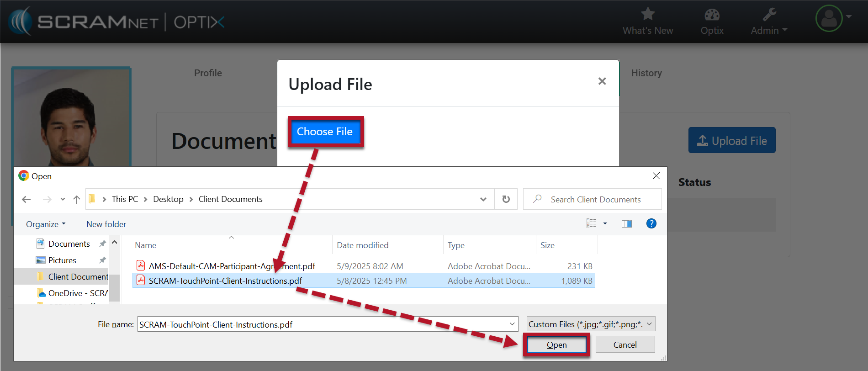Screen dimensions: 868x371
Task: Click the user profile avatar icon
Action: pos(829,18)
